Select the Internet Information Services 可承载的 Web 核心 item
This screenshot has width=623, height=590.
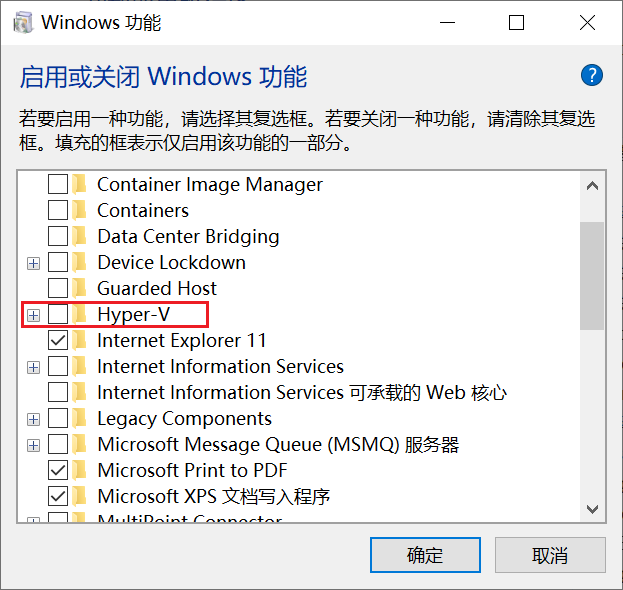[x=302, y=393]
